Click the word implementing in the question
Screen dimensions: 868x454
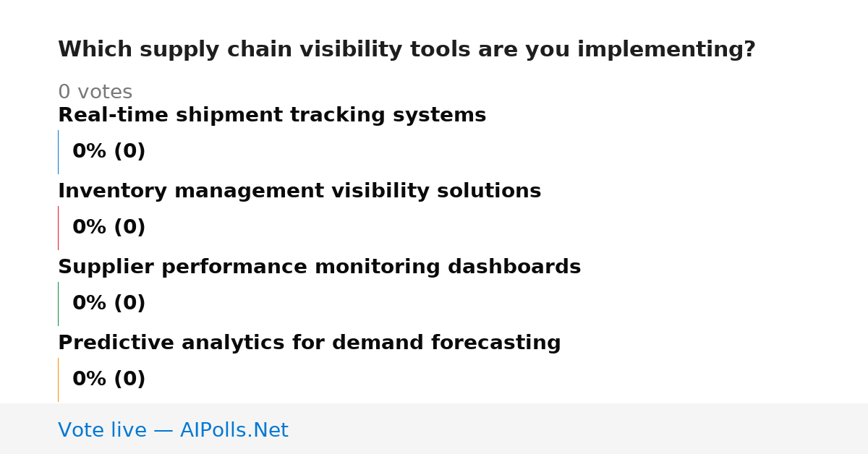point(666,50)
